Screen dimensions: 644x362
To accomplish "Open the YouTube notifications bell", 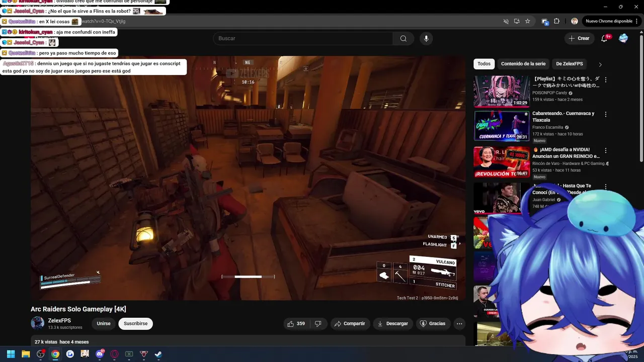I will pyautogui.click(x=605, y=38).
